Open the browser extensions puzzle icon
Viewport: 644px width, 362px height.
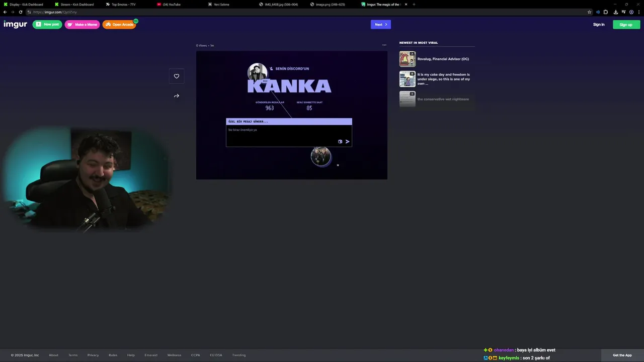(606, 12)
